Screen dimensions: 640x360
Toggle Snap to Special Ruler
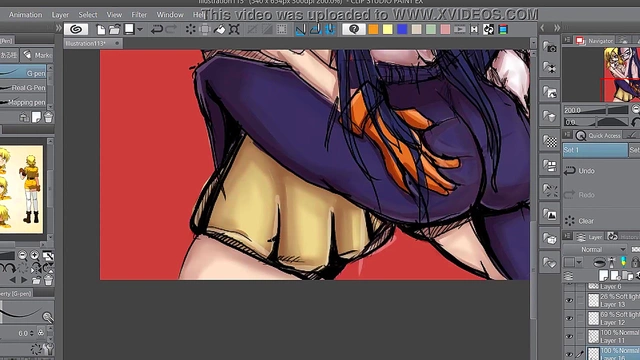click(x=315, y=29)
